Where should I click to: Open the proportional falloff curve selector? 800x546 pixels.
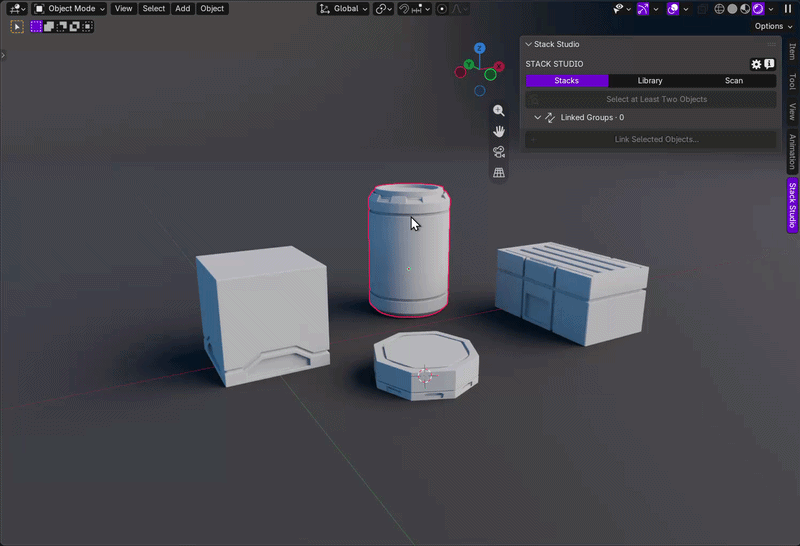[x=460, y=9]
